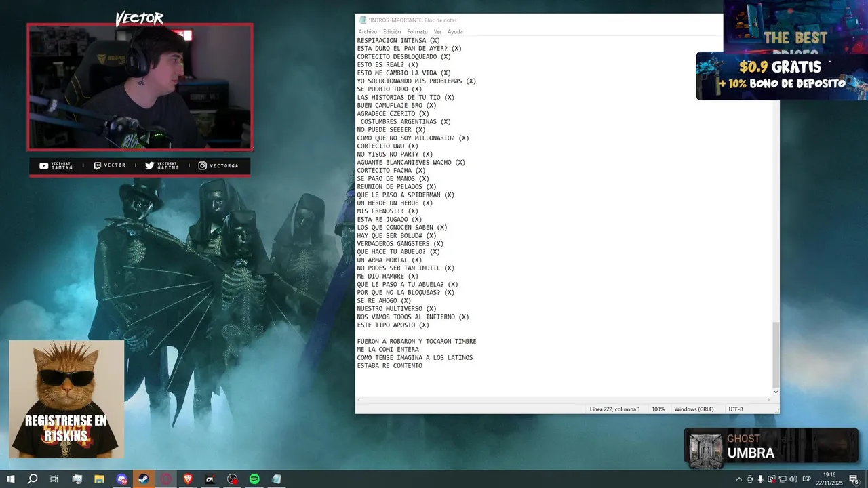Open the purple chat app with 9+ badge
Screen dimensions: 868x488
coord(121,479)
